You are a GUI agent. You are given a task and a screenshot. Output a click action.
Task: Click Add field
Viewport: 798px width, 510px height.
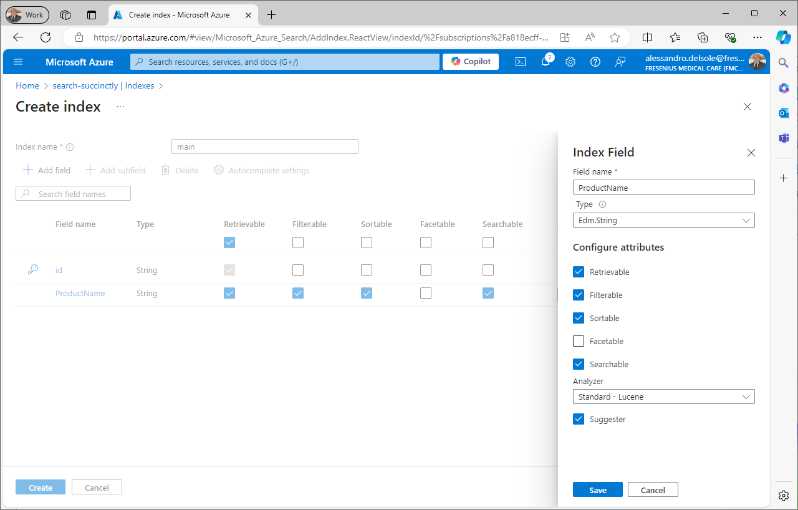(x=47, y=170)
